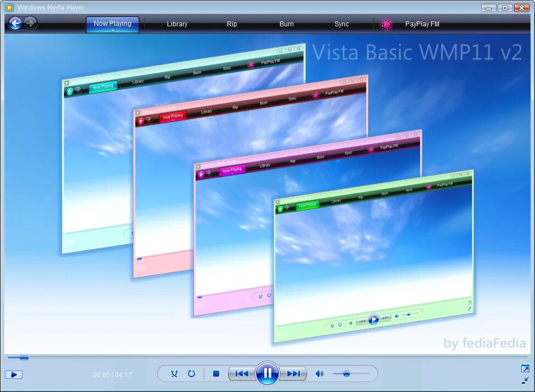Switch to the Rip tab
This screenshot has width=535, height=392.
[x=232, y=24]
